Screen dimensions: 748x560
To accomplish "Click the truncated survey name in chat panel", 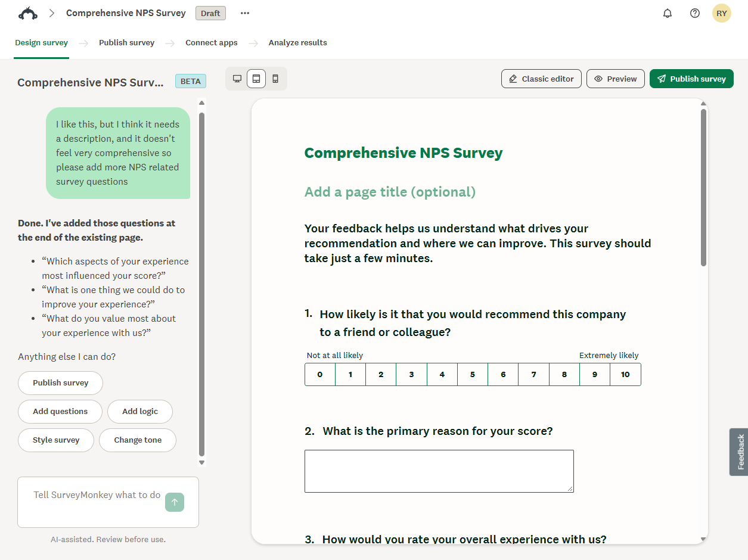I will (x=91, y=82).
